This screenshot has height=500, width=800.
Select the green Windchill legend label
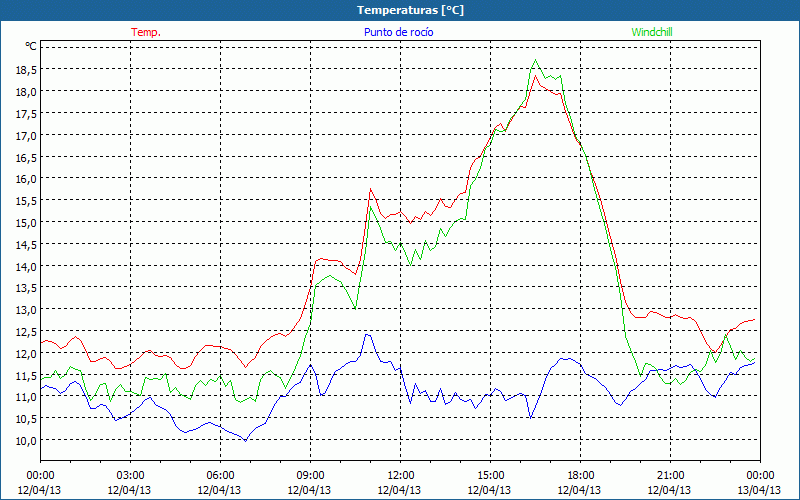pyautogui.click(x=652, y=32)
